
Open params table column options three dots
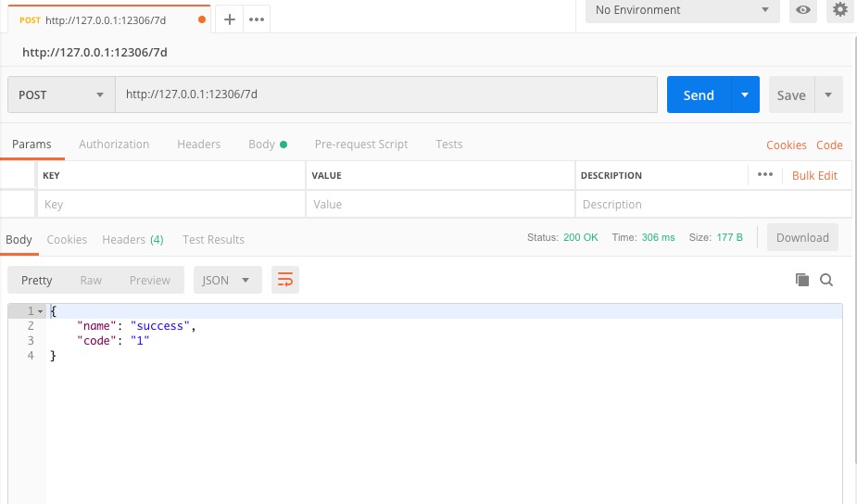click(x=764, y=175)
